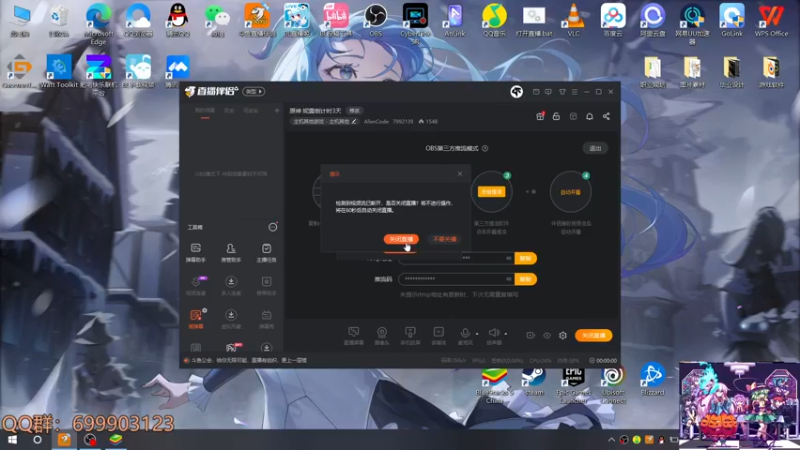Open the GoLink desktop shortcut
This screenshot has height=450, width=800.
click(732, 20)
